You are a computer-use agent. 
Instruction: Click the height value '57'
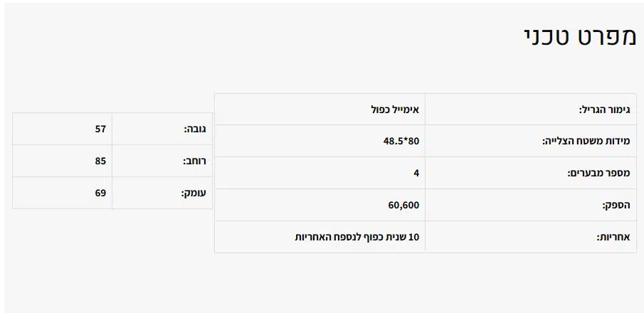click(100, 129)
